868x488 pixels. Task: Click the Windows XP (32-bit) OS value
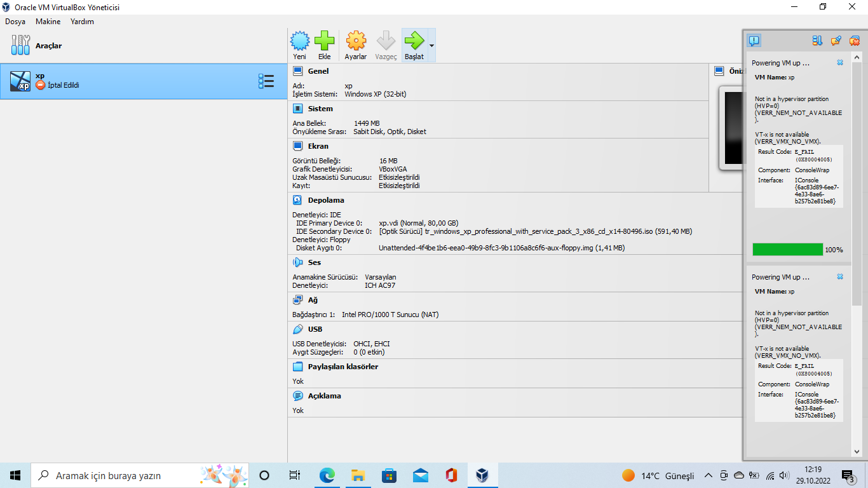(x=376, y=94)
